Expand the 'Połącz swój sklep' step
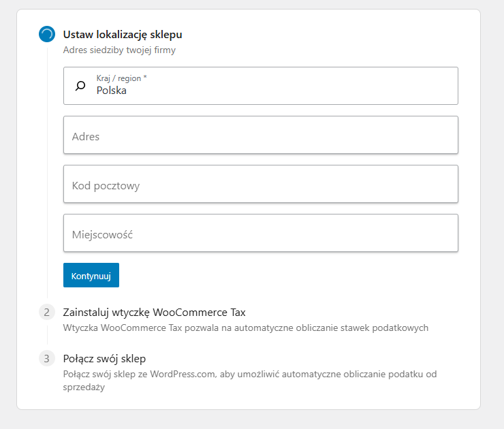 [104, 358]
